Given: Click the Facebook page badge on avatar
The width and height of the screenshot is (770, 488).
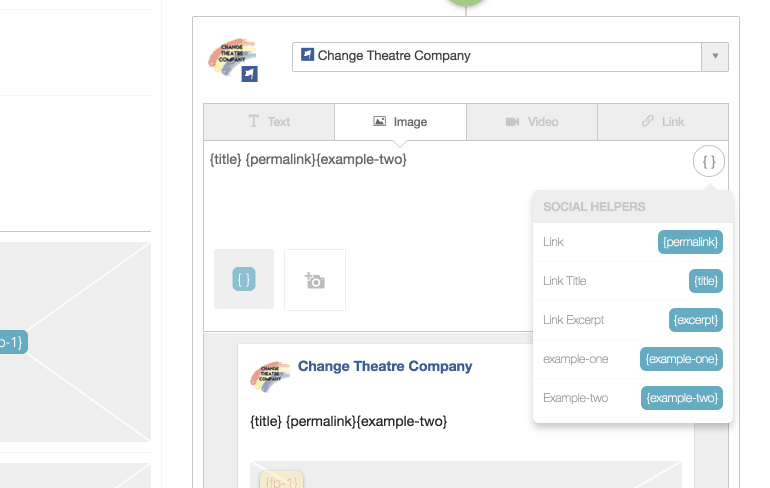Looking at the screenshot, I should click(250, 73).
